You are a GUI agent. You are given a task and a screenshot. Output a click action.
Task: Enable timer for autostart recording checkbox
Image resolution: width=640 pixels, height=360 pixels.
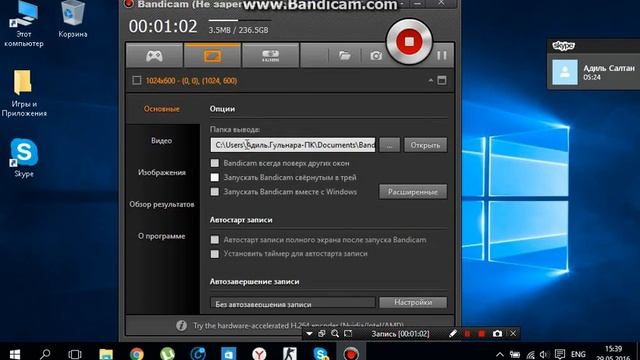(x=215, y=254)
